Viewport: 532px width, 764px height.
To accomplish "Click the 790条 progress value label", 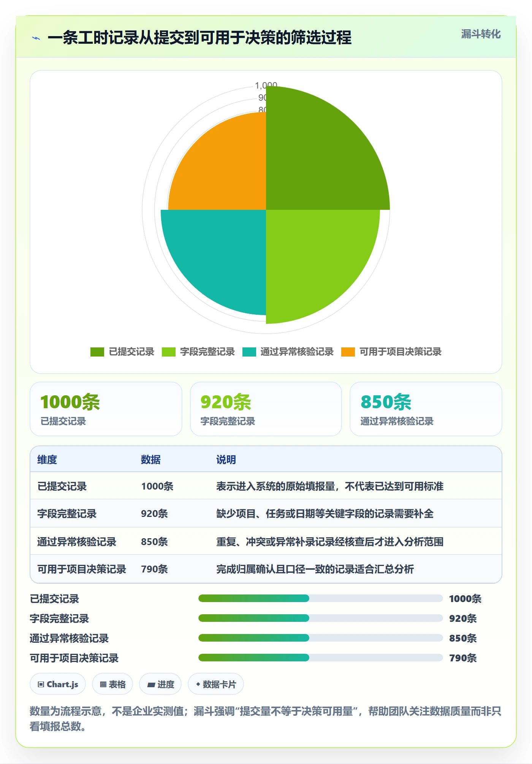I will tap(463, 658).
